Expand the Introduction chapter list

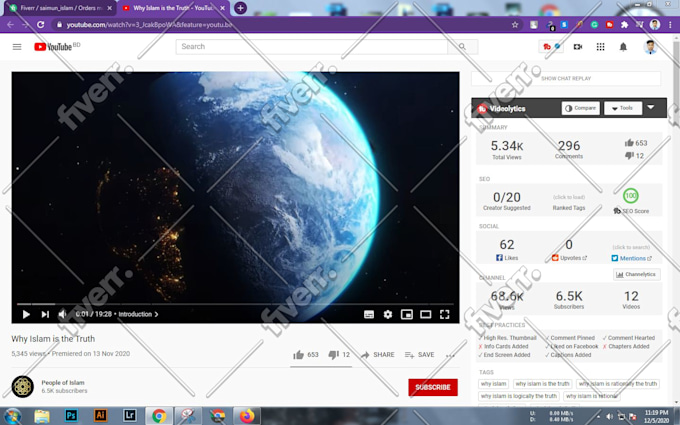(x=138, y=314)
